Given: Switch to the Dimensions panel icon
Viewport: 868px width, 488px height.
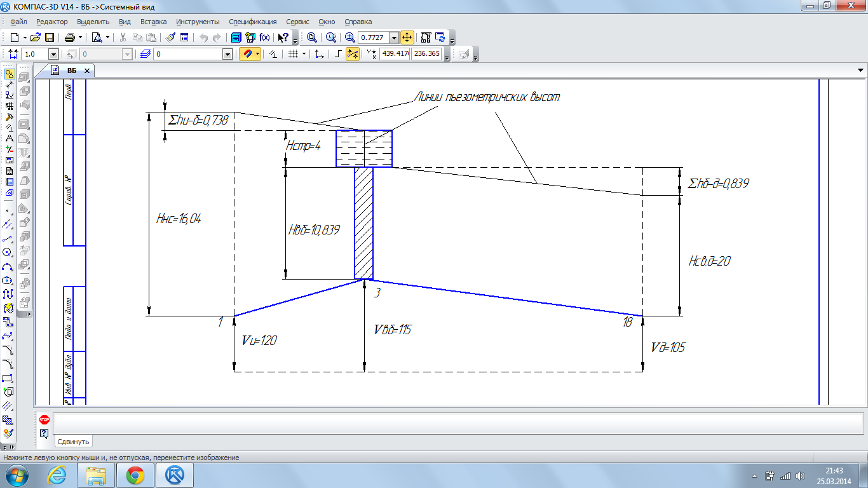Looking at the screenshot, I should pyautogui.click(x=10, y=85).
